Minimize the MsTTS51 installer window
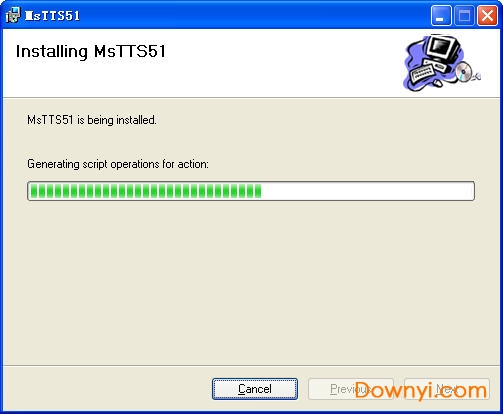This screenshot has height=414, width=503. click(441, 15)
